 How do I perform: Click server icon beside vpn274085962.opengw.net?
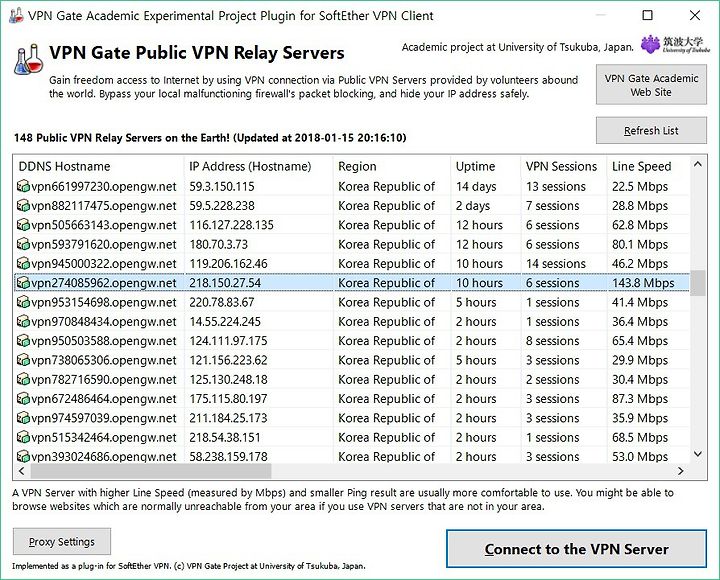point(23,283)
